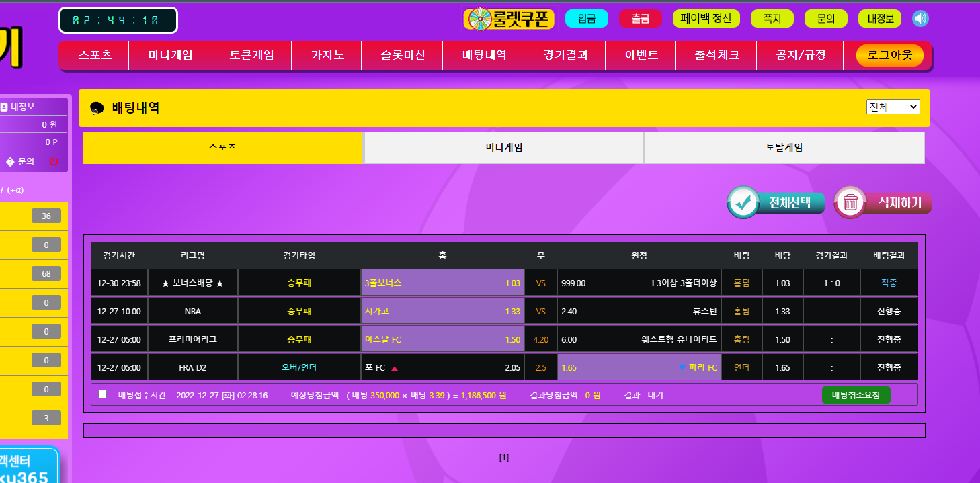Viewport: 980px width, 483px height.
Task: Switch to the 미니게임 tab
Action: [503, 147]
